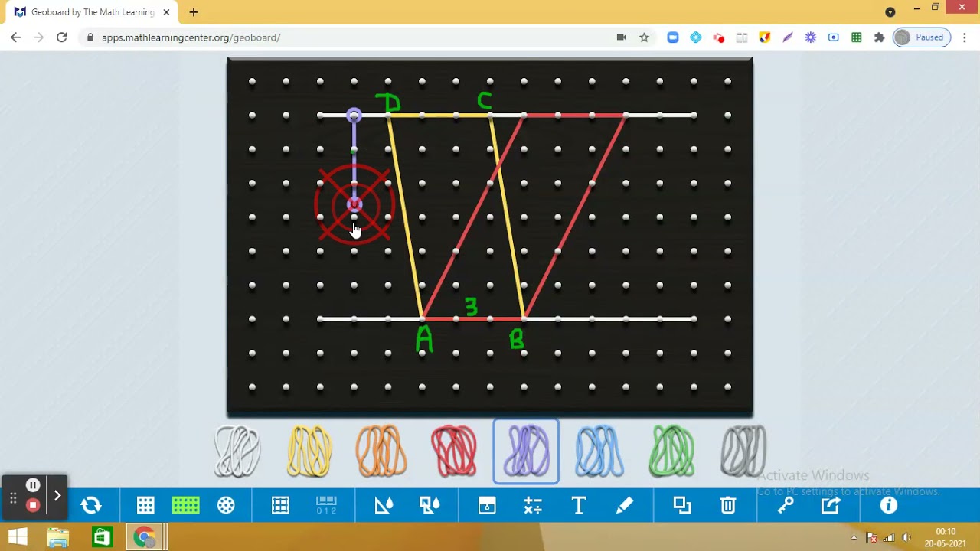Click the volume speaker tray icon

906,537
